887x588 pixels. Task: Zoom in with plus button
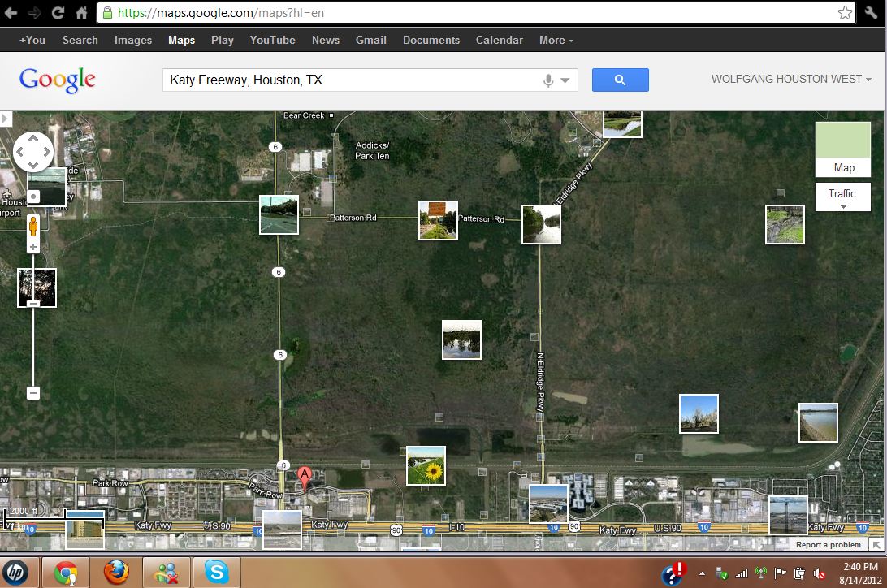tap(33, 247)
